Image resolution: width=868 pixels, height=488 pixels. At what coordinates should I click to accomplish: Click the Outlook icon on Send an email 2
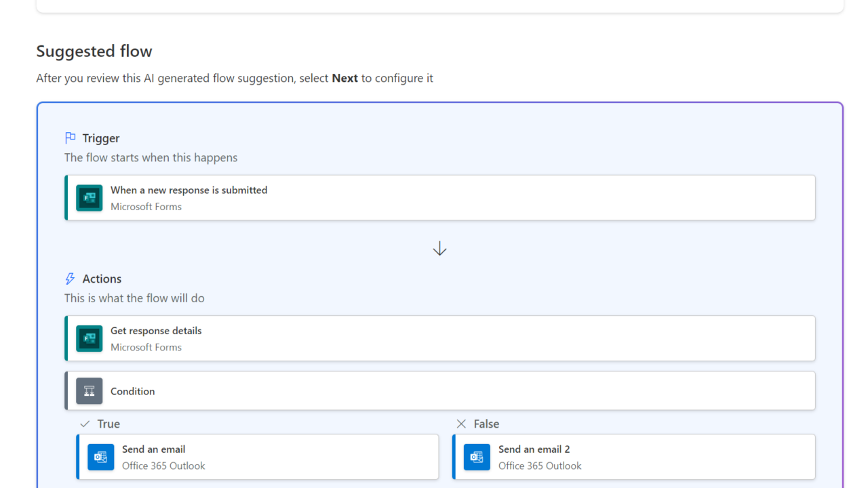(477, 457)
